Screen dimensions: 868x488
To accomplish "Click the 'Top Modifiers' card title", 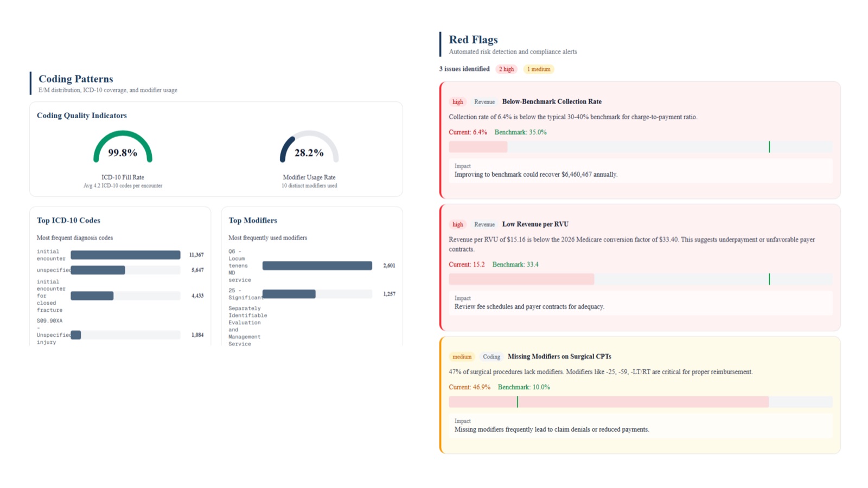I will click(253, 221).
